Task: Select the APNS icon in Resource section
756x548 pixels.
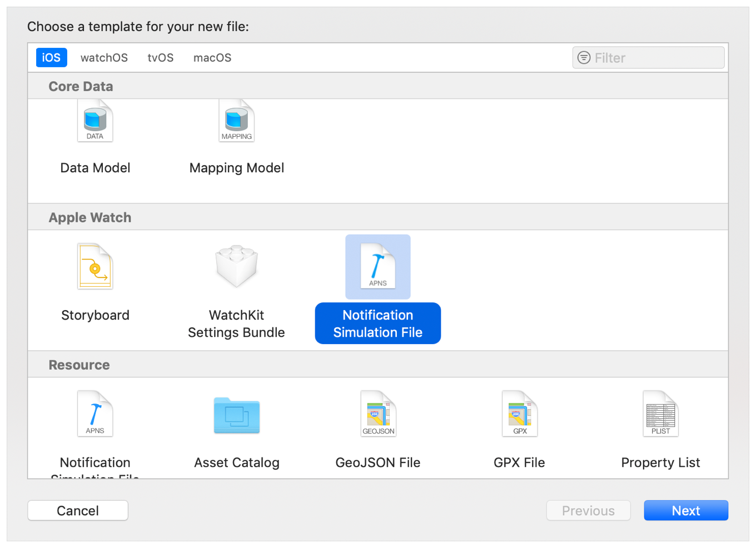Action: pos(95,414)
